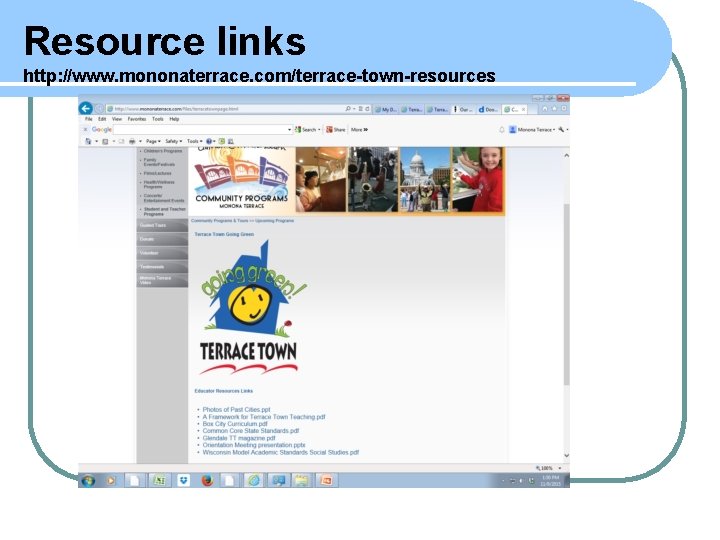
Task: Open 'Box City Curriculum.pdf' link
Action: click(235, 424)
